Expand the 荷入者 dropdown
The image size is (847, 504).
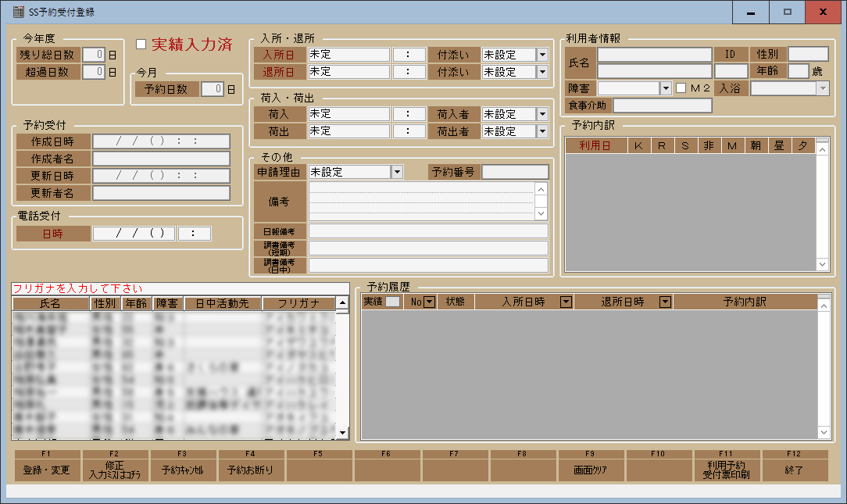[542, 114]
